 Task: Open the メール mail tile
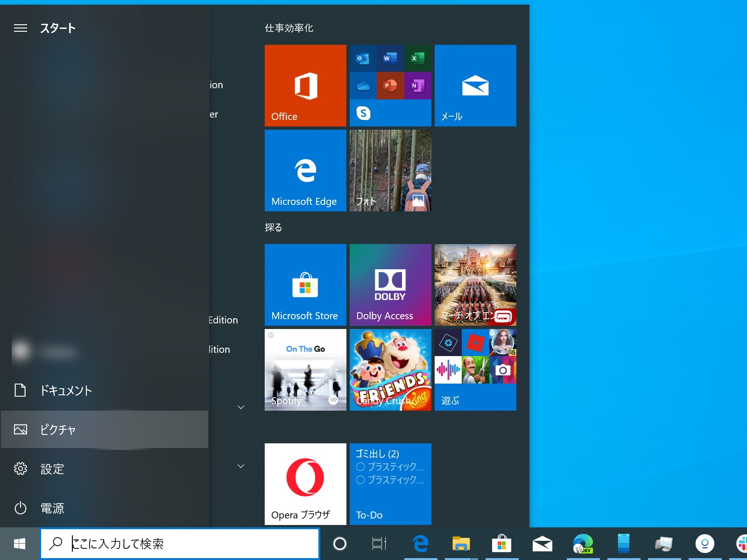click(475, 85)
